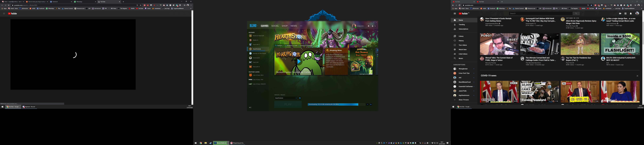
Task: Open Wargaming.net Game Center taskbar item
Action: 237,143
